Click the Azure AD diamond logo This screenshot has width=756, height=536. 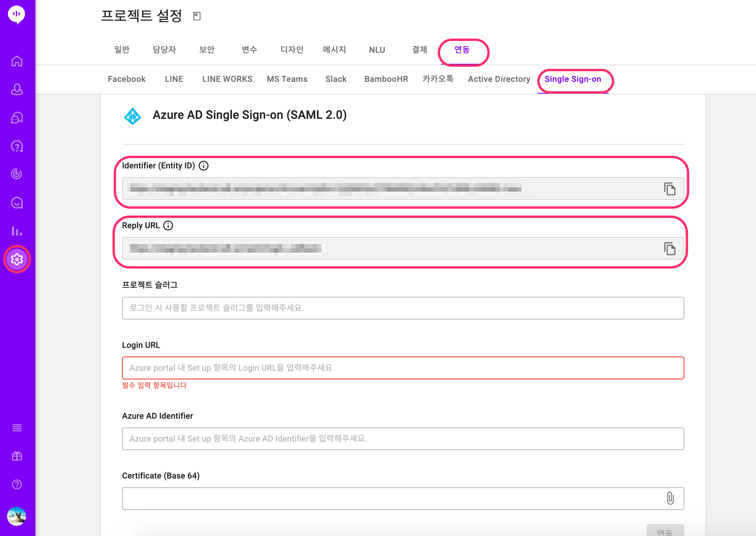pyautogui.click(x=133, y=116)
